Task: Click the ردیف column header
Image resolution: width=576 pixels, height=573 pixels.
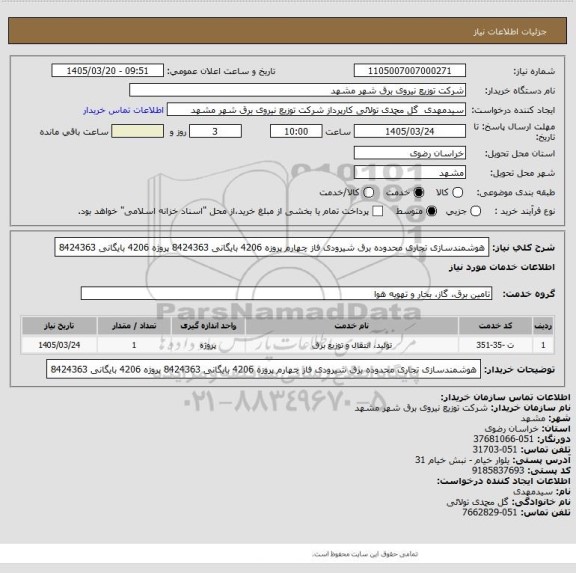Action: tap(543, 326)
